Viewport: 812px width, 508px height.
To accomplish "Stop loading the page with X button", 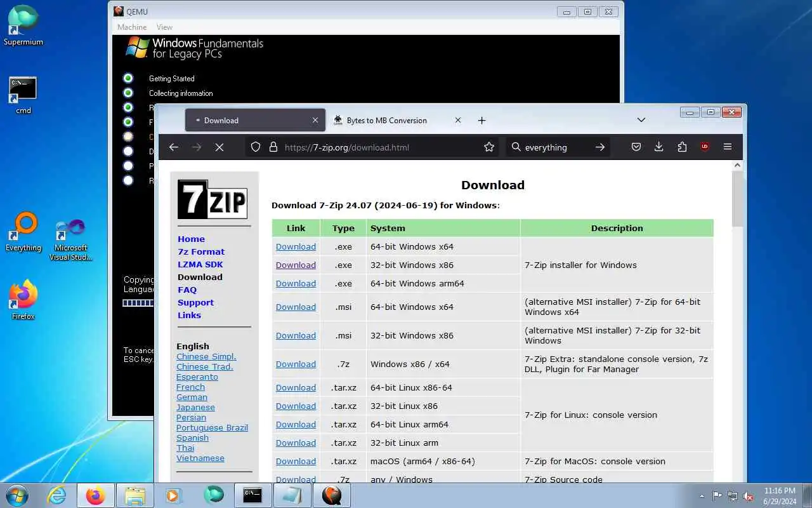I will [219, 147].
